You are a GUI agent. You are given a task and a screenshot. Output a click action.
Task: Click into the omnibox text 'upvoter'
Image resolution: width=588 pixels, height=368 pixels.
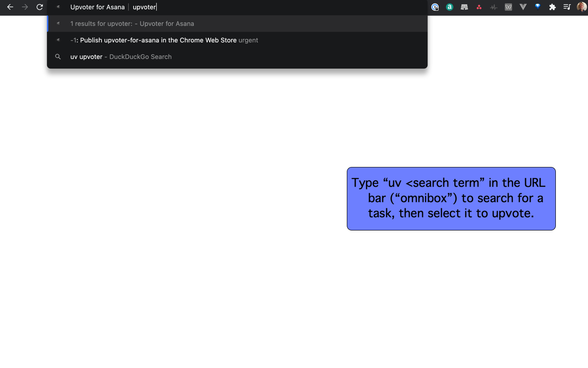(144, 7)
